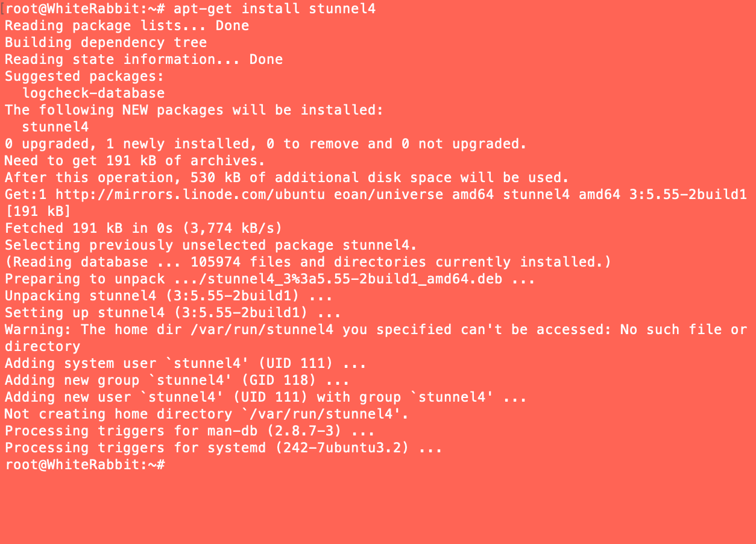The width and height of the screenshot is (756, 544).
Task: Click the 'Building dependency tree' line
Action: point(106,43)
